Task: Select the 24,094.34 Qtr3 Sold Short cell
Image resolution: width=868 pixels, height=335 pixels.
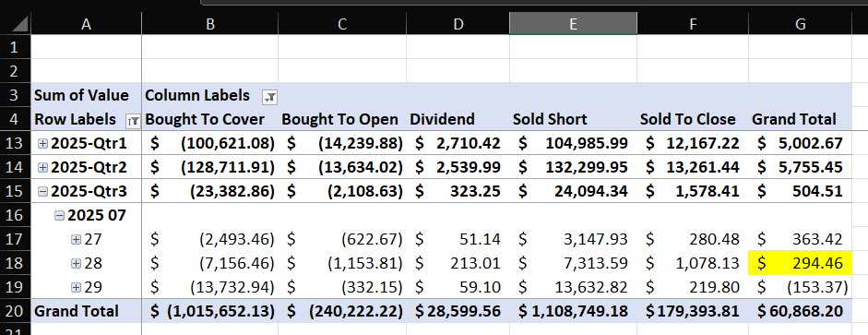Action: [x=573, y=191]
